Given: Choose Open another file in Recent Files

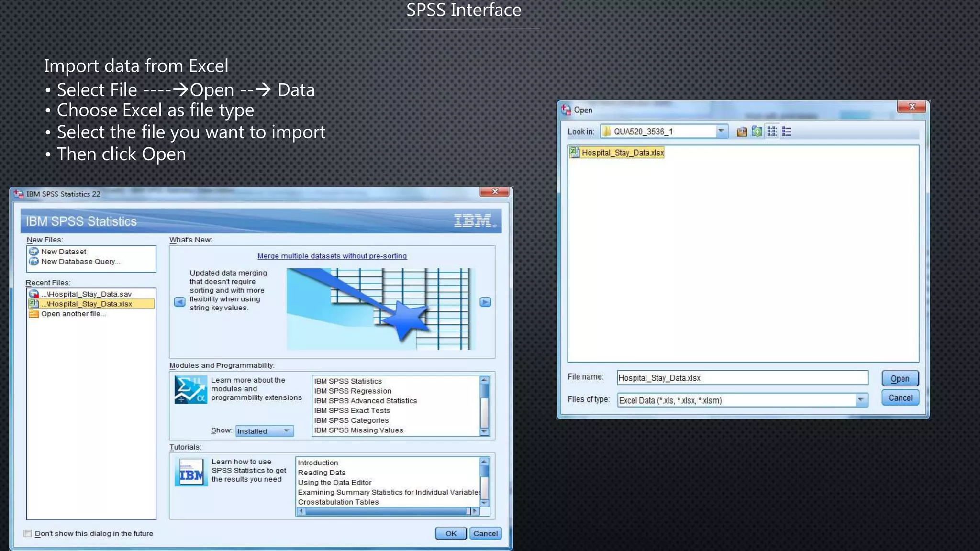Looking at the screenshot, I should coord(73,314).
